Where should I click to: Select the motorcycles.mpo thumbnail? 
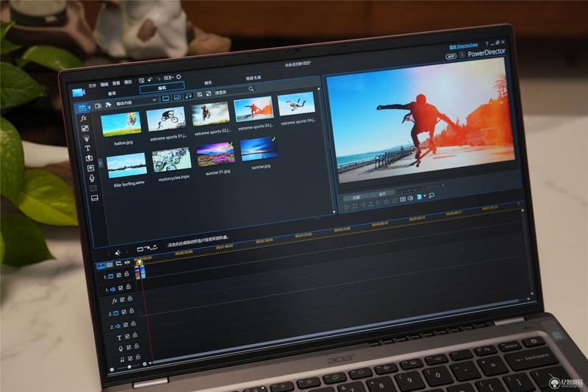(x=172, y=160)
